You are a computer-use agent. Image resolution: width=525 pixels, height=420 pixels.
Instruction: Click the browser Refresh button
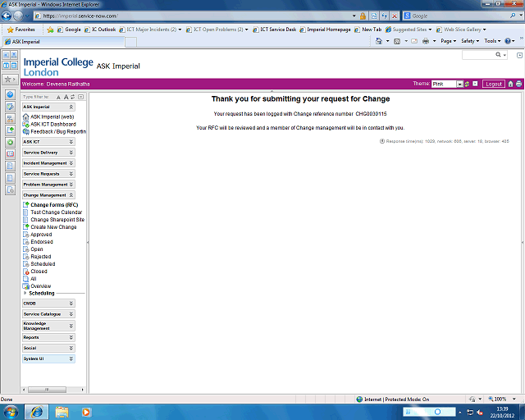click(383, 16)
